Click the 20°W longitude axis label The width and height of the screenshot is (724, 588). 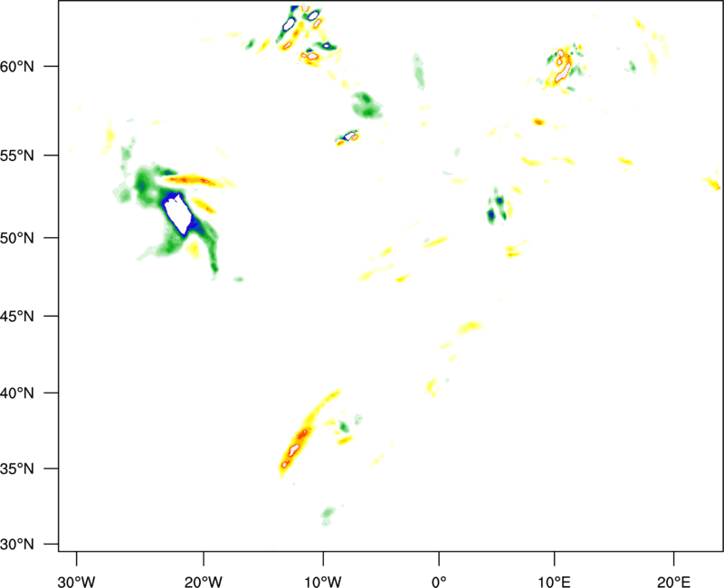pos(203,582)
